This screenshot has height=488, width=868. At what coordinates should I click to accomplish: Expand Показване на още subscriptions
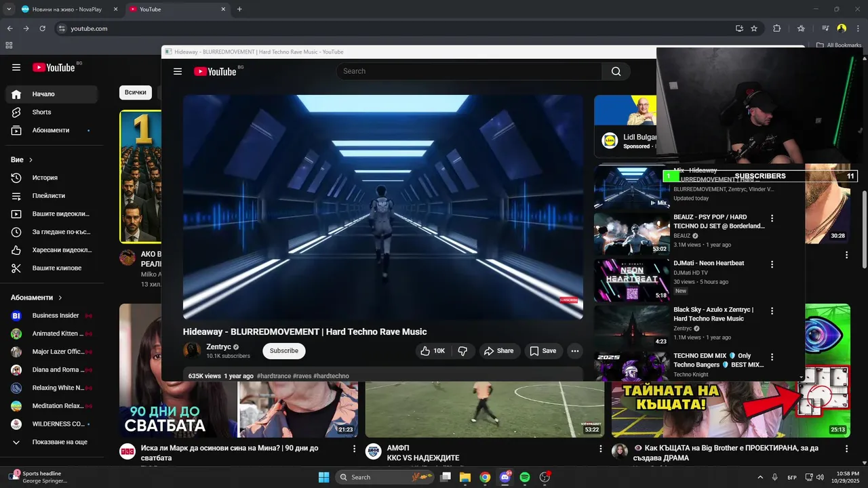52,442
